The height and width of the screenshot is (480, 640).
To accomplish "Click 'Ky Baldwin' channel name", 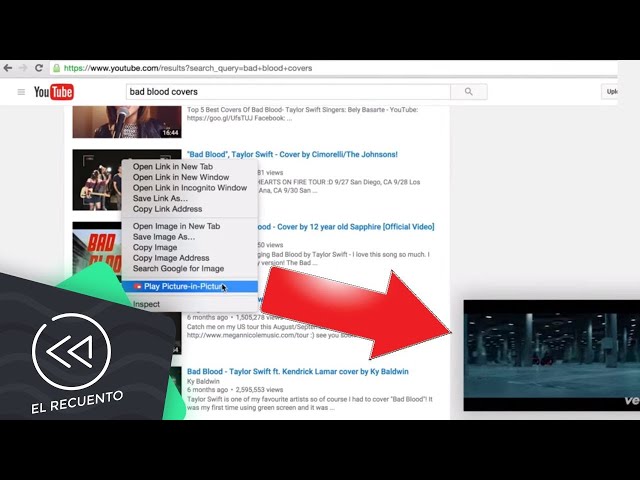I will (203, 381).
